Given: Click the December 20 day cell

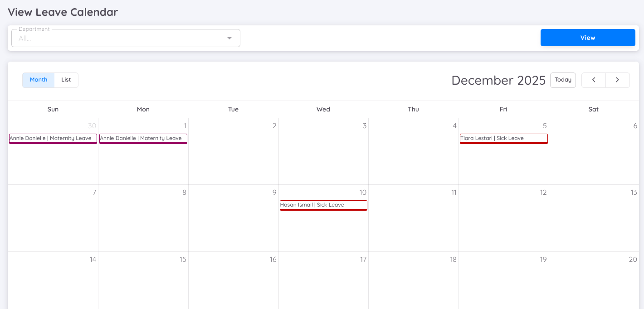Looking at the screenshot, I should 593,281.
